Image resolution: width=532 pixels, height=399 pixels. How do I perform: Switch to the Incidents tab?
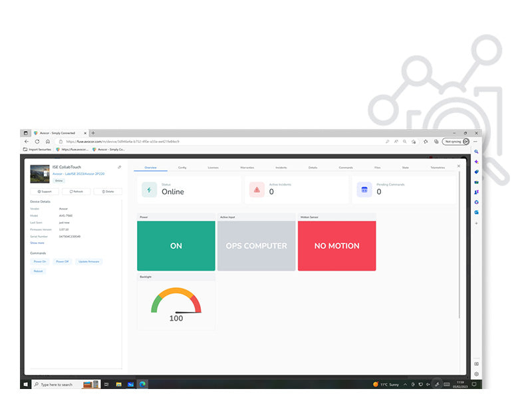click(x=281, y=168)
